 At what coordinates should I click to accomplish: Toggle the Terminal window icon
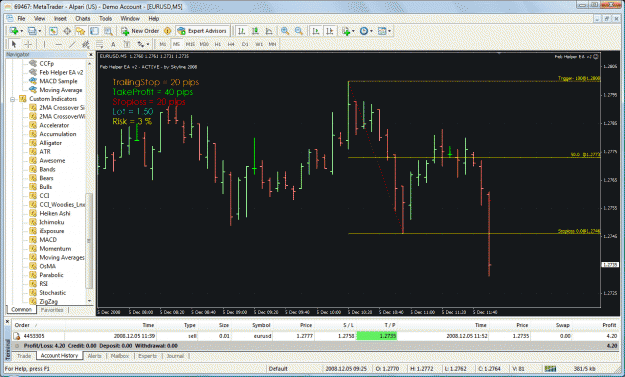[94, 31]
